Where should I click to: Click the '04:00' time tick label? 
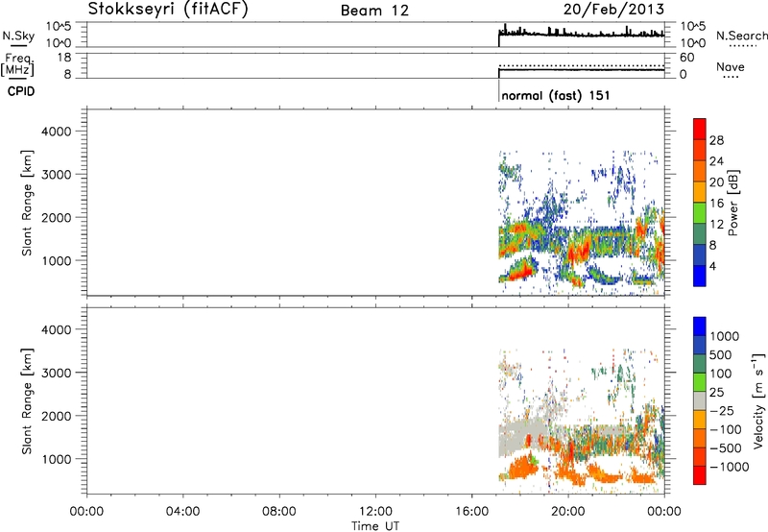[182, 512]
